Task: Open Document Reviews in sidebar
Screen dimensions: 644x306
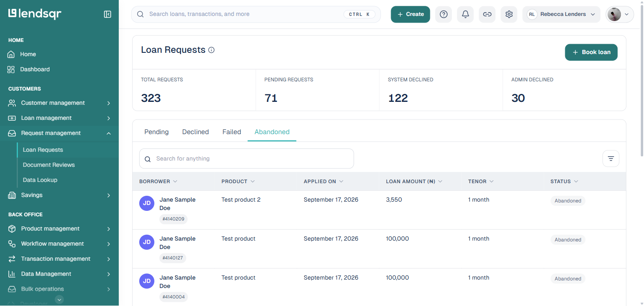Action: (x=49, y=165)
